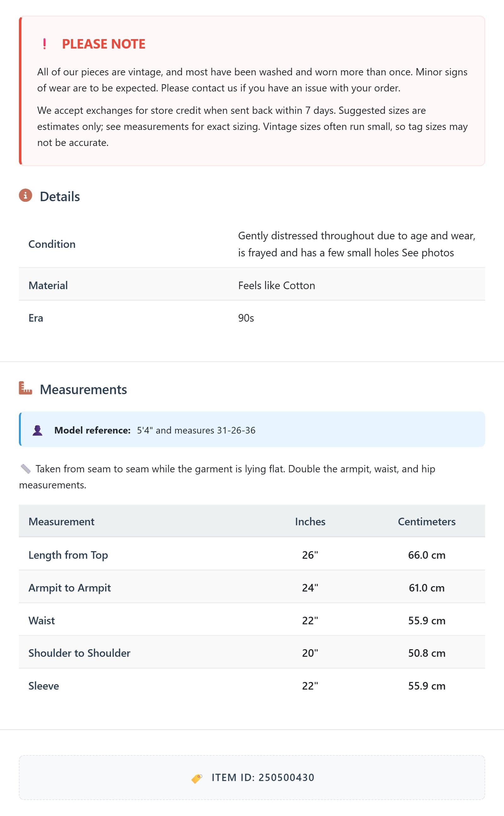Click the Feels like Cotton material value

click(x=277, y=286)
